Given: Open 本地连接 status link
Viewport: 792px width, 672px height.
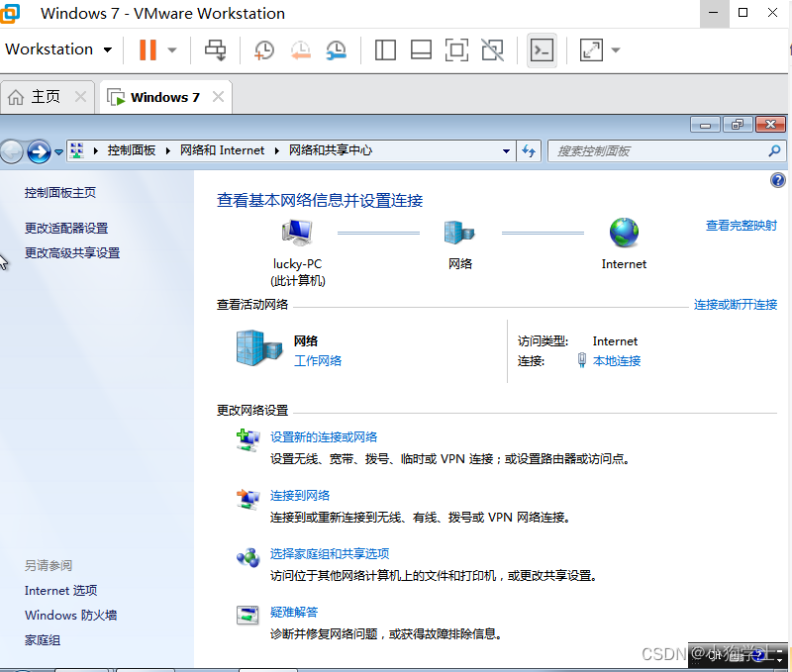Looking at the screenshot, I should point(617,361).
